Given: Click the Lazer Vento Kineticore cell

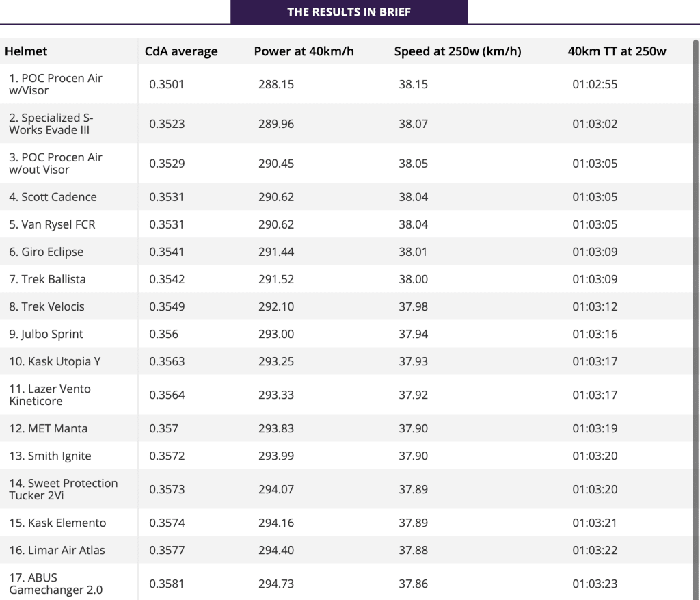Looking at the screenshot, I should 50,395.
